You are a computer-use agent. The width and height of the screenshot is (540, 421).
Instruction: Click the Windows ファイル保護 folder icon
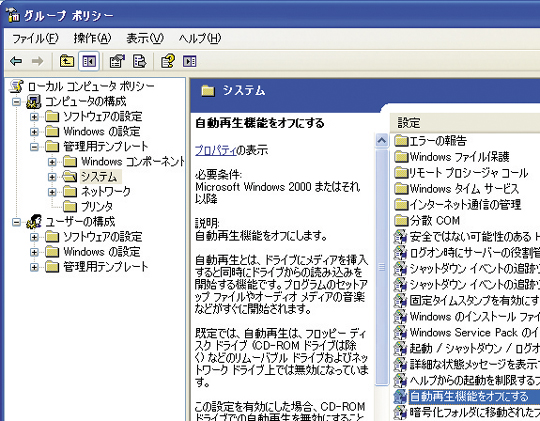401,157
